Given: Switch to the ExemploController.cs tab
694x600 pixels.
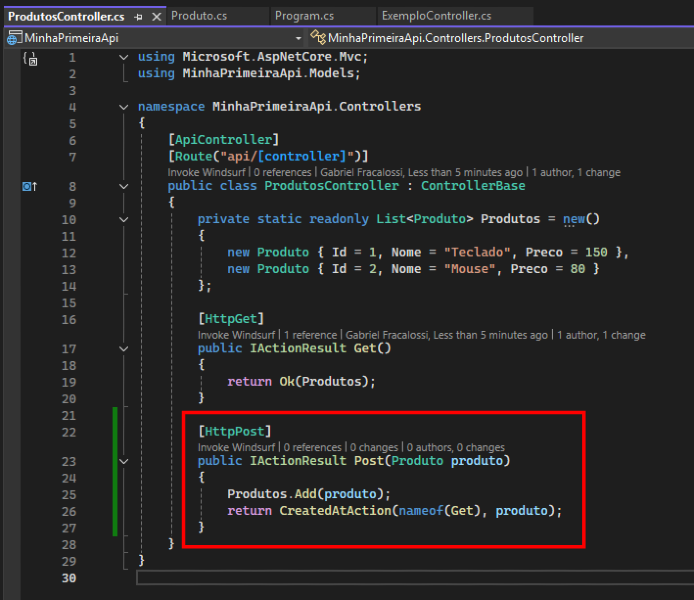Looking at the screenshot, I should (436, 16).
